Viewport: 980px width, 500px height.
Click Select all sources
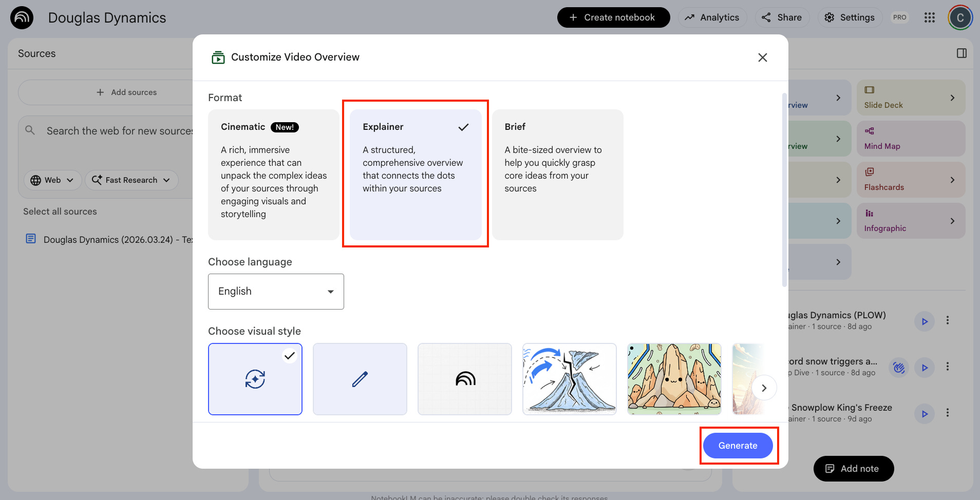60,211
